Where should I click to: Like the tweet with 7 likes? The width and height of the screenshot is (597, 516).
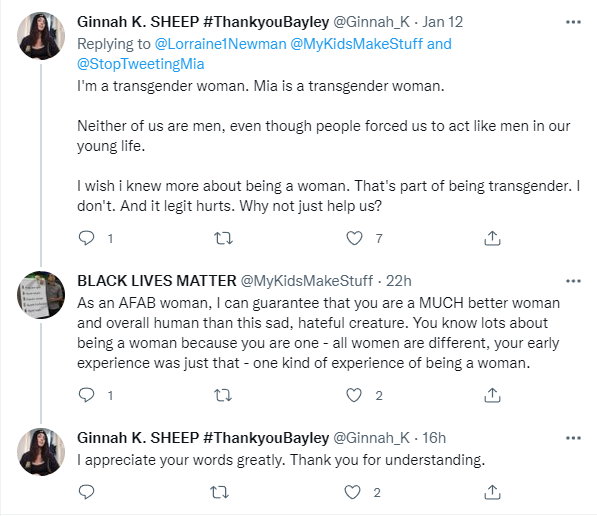click(x=354, y=238)
